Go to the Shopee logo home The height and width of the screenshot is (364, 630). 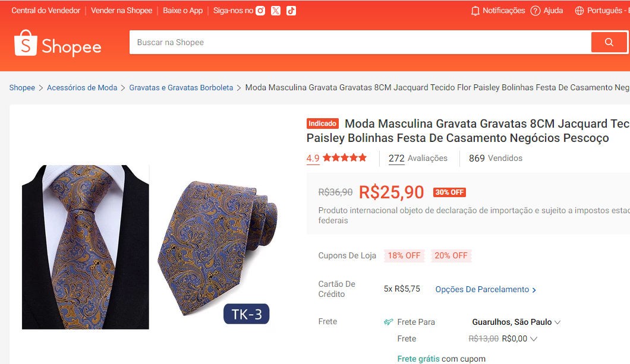point(58,43)
